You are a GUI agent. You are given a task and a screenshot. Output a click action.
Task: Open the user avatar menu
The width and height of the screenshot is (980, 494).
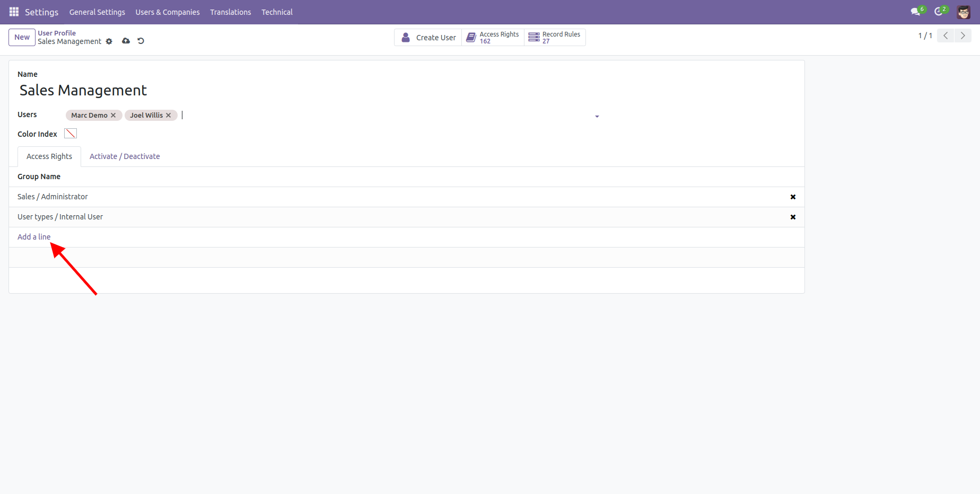[x=964, y=12]
